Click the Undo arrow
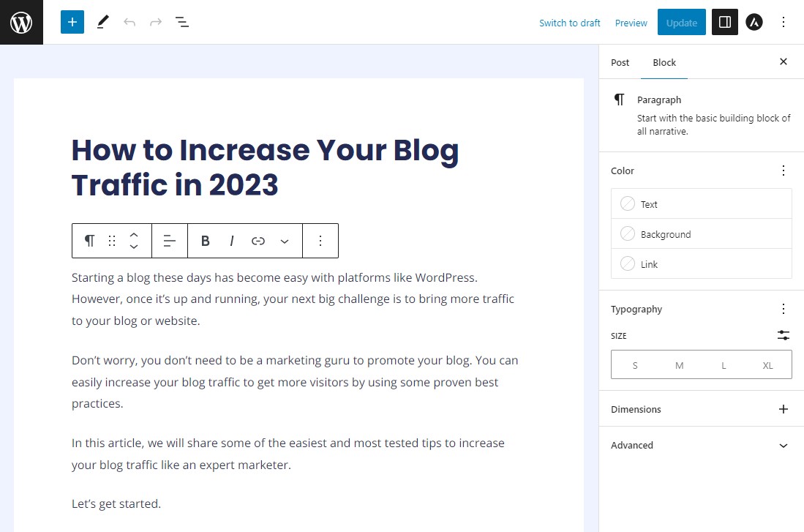 tap(129, 22)
